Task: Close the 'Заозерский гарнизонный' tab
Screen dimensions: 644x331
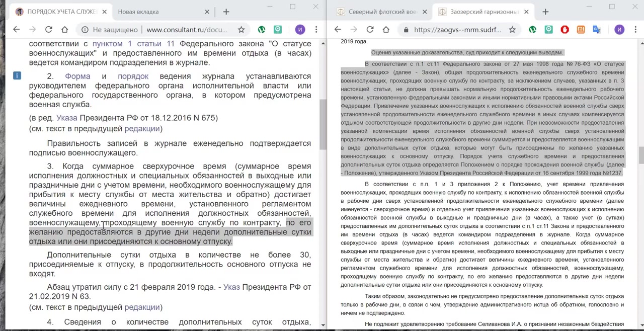Action: [526, 12]
